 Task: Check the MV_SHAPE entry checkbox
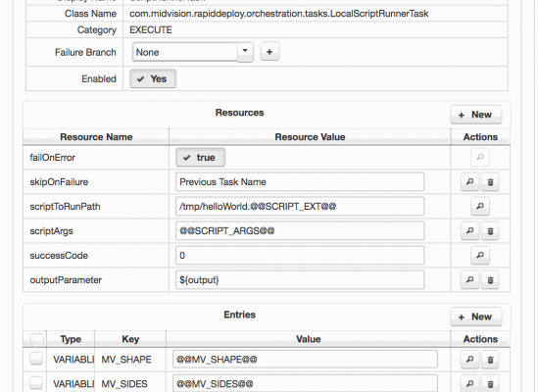click(x=36, y=359)
